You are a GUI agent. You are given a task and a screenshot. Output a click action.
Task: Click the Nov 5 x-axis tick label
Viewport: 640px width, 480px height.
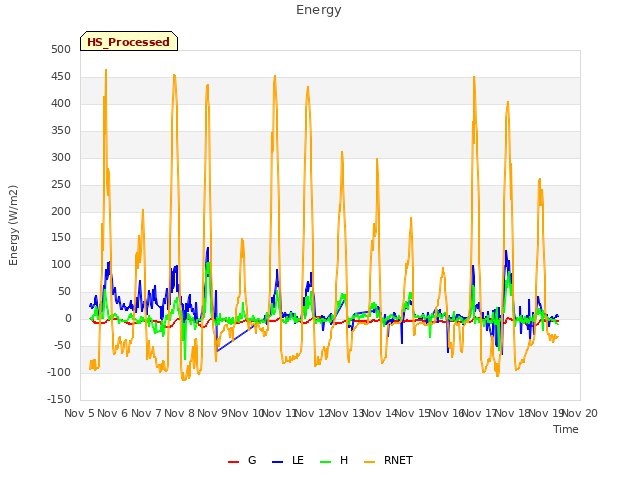79,413
